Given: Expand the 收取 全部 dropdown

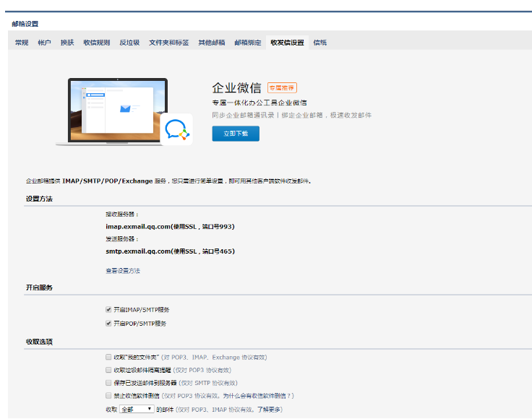Looking at the screenshot, I should point(137,409).
